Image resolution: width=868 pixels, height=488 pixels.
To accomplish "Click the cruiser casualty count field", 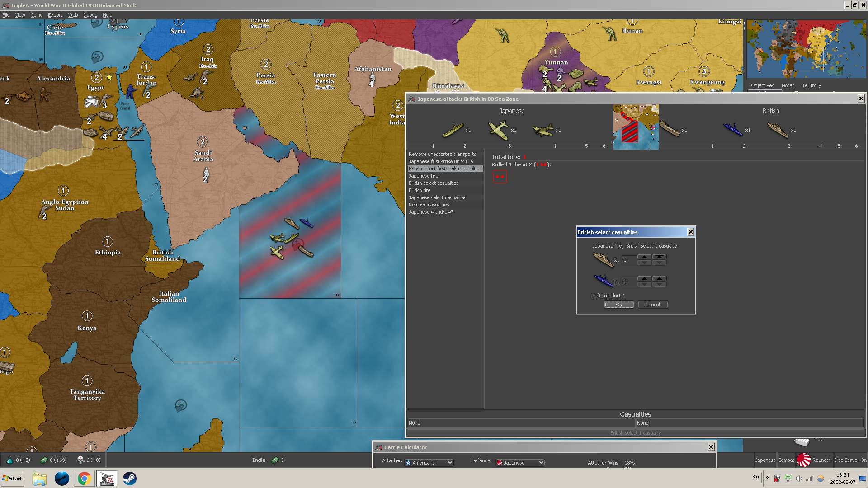I will click(629, 260).
